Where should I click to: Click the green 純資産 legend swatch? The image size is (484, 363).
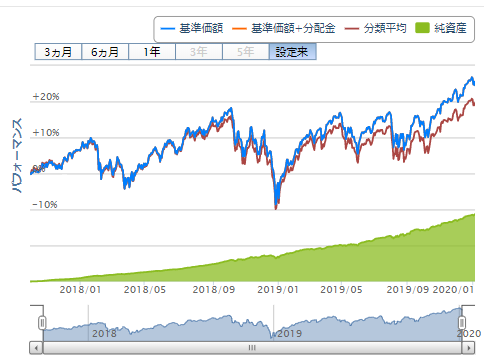pos(422,28)
